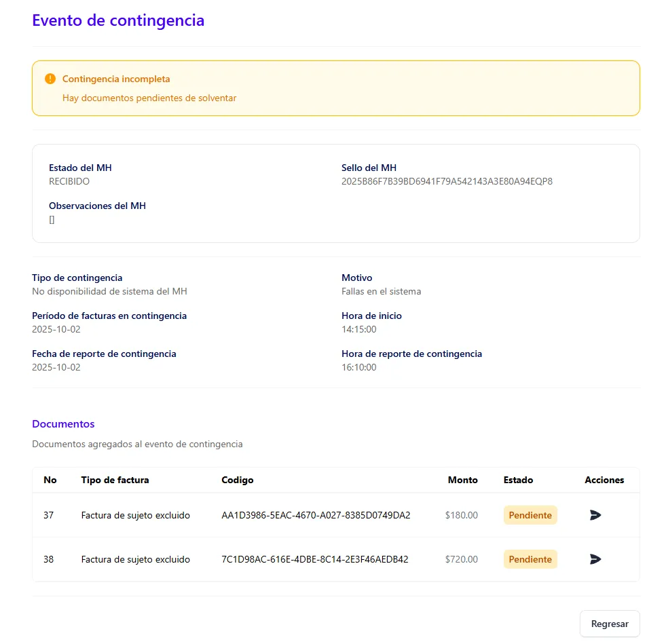Click the Observaciones del MH bracket value
The width and height of the screenshot is (647, 644).
52,219
